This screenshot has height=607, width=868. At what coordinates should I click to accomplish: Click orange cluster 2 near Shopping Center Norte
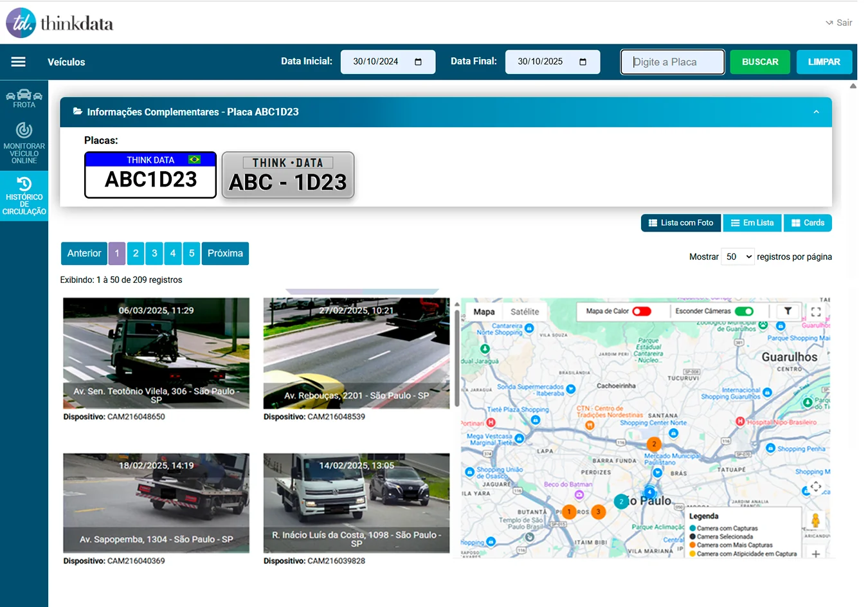tap(654, 444)
